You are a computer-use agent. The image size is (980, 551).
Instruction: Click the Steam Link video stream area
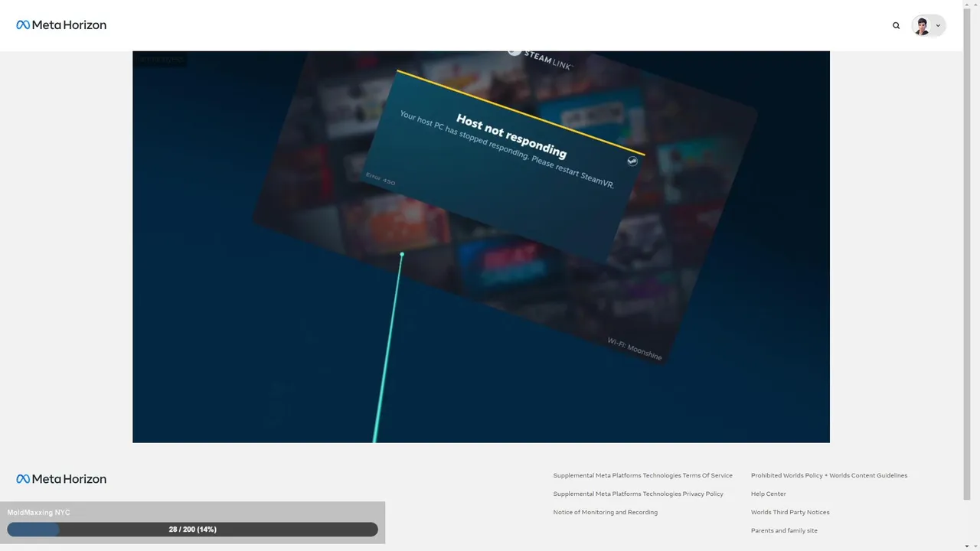pyautogui.click(x=481, y=246)
